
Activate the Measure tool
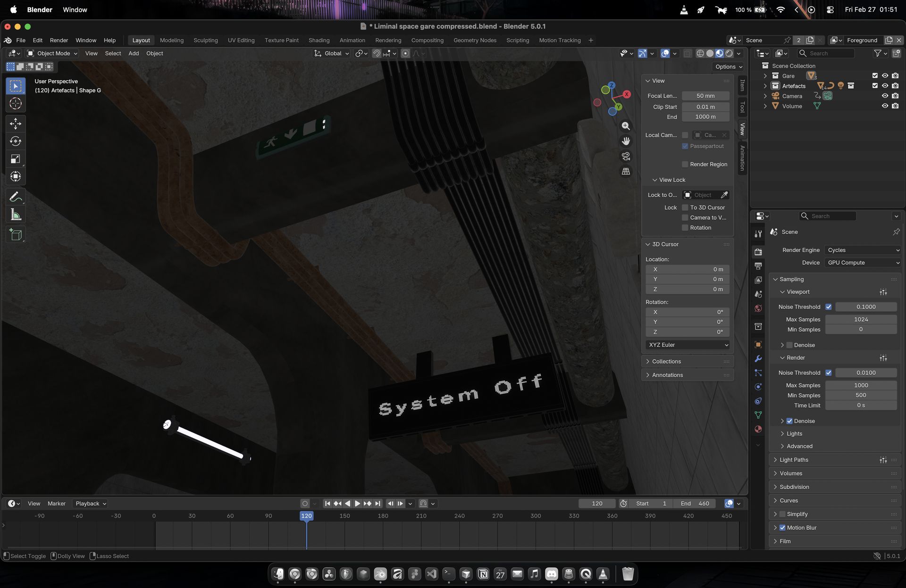(x=16, y=215)
